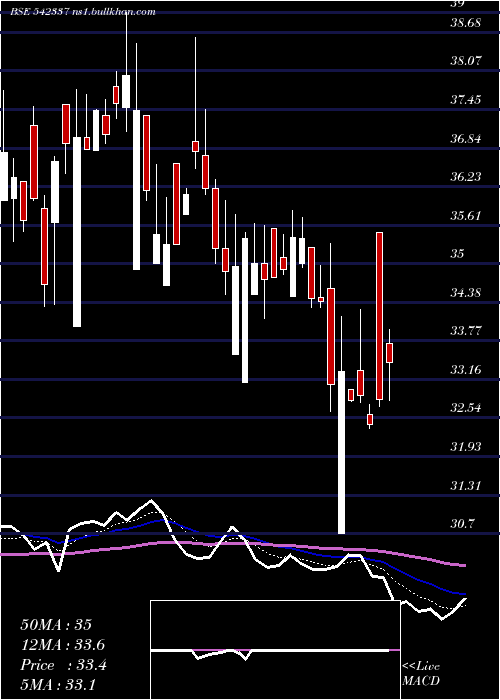
Task: Click the last red candle near 33.77
Action: click(x=389, y=353)
